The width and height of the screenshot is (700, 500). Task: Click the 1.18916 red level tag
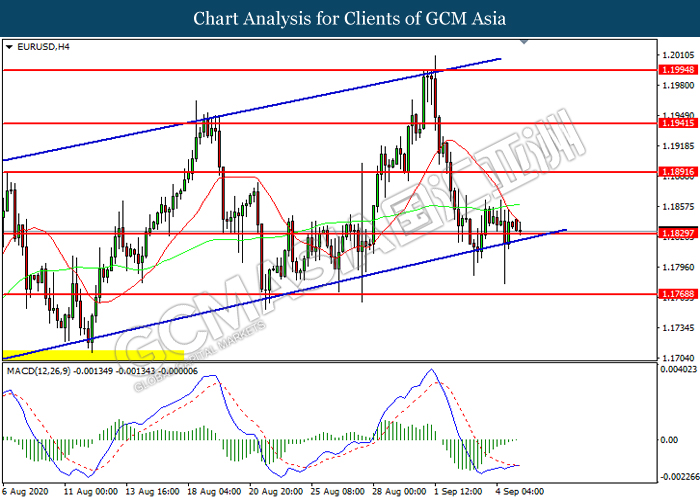coord(671,172)
